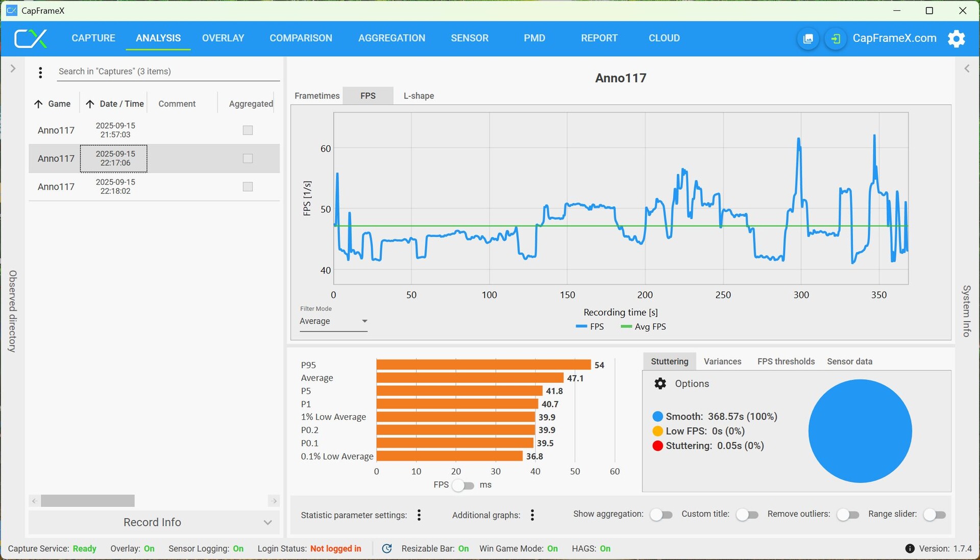Toggle Remove outliers switch
The image size is (980, 560).
click(x=847, y=515)
